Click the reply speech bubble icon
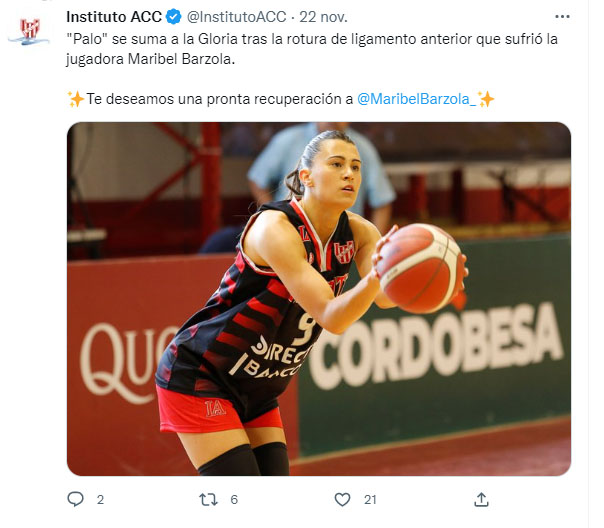Screen dimensions: 604x528 [76, 500]
